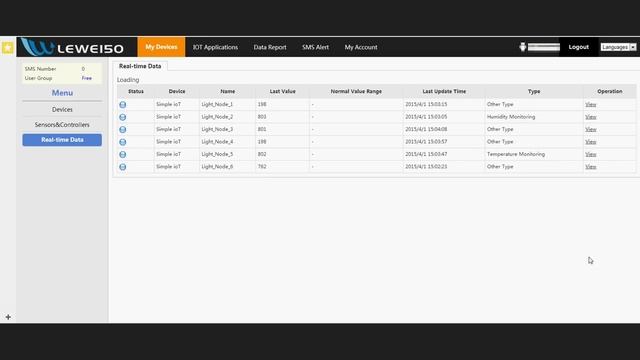Click the SMS Number label

[x=40, y=69]
